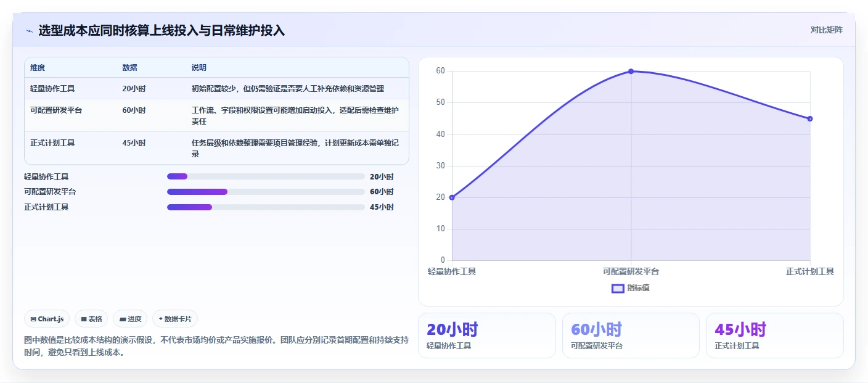Click the chart point at value 20

click(452, 197)
